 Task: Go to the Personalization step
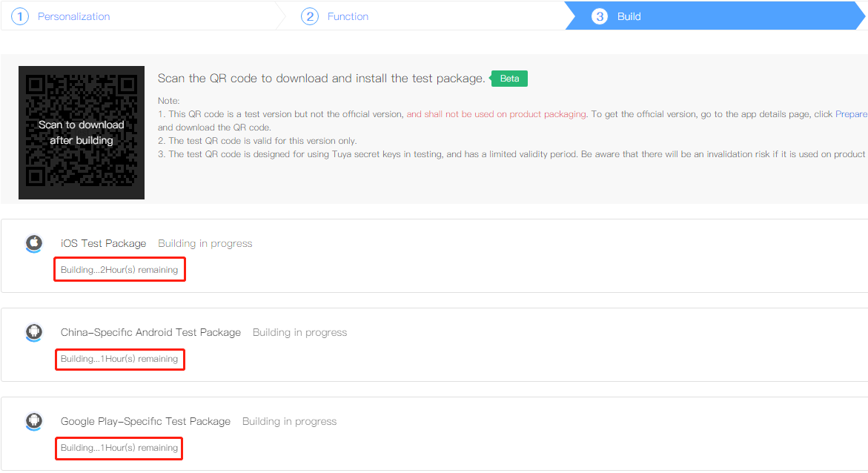73,16
